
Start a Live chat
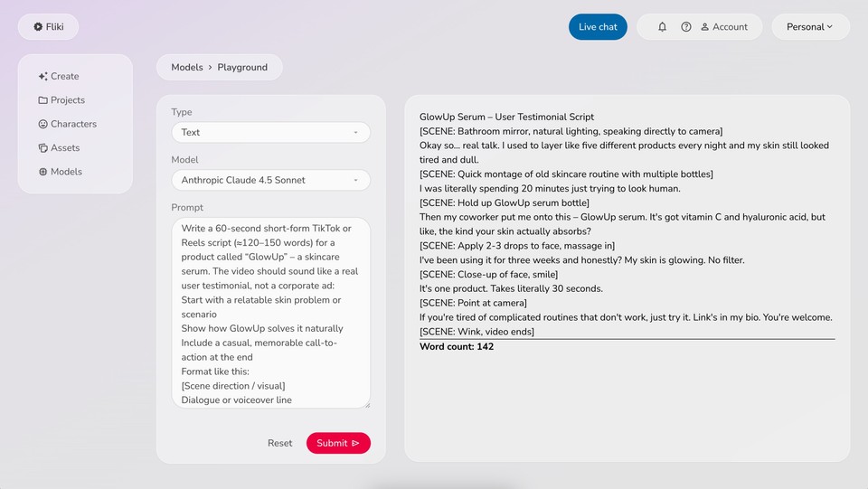point(598,27)
